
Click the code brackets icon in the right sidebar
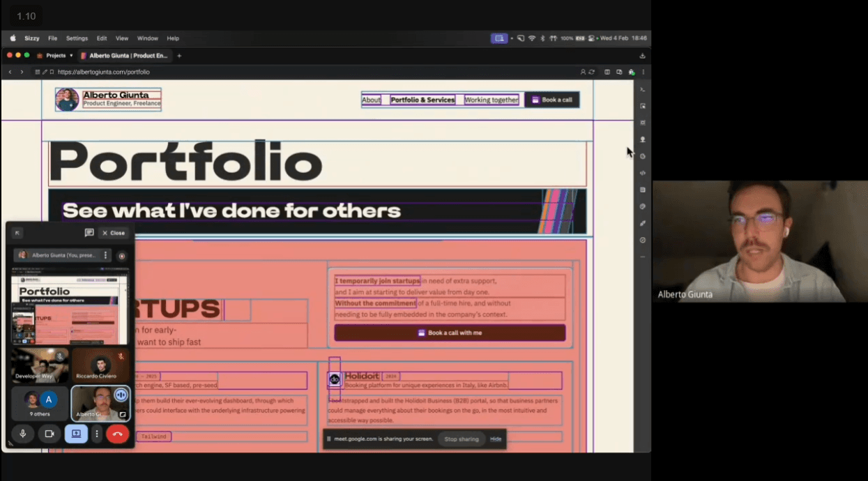coord(642,173)
